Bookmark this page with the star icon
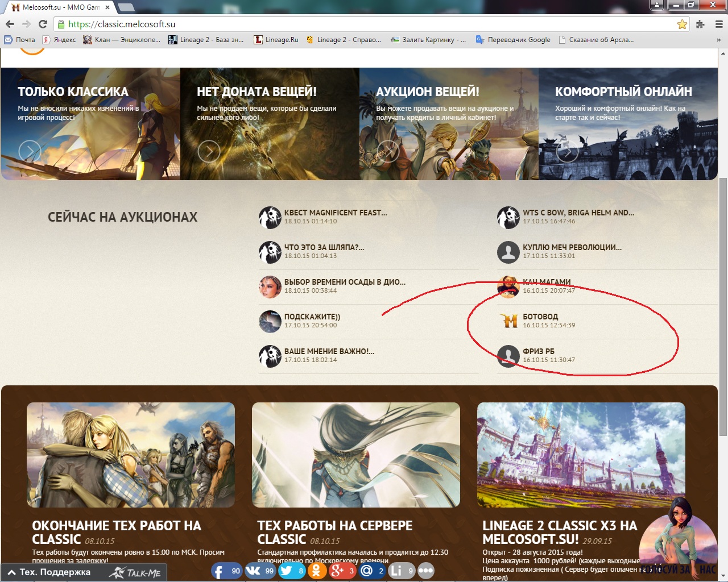728x582 pixels. 682,24
